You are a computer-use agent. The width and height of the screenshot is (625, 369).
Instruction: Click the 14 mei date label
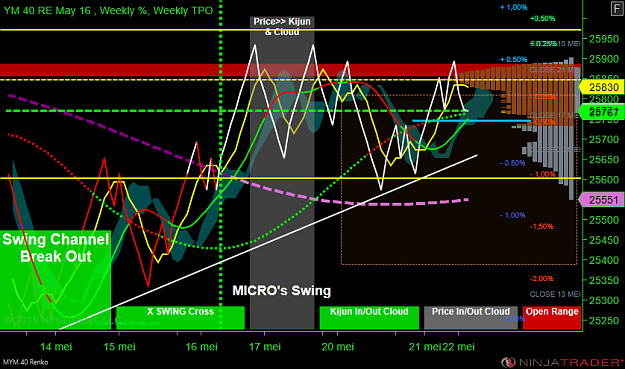[x=56, y=347]
